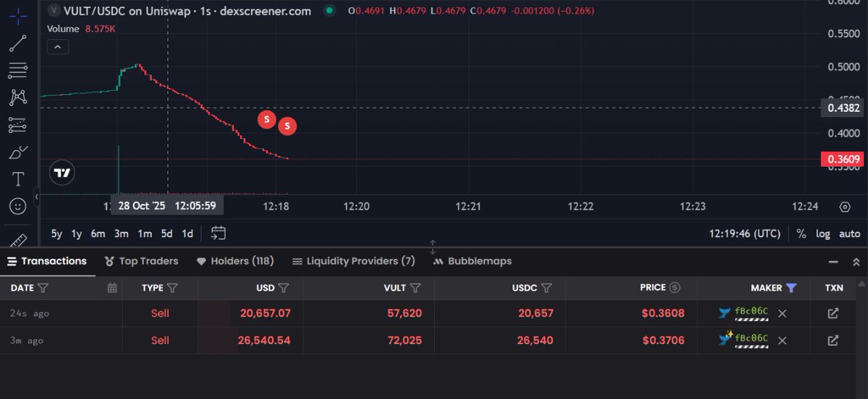Screen dimensions: 868x399
Task: Open the emoji icons tool
Action: 18,206
